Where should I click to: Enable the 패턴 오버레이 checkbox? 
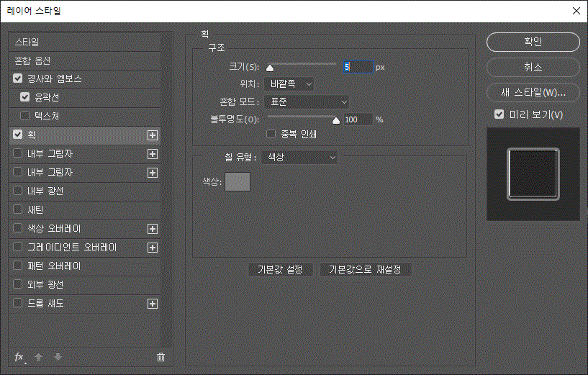(17, 266)
